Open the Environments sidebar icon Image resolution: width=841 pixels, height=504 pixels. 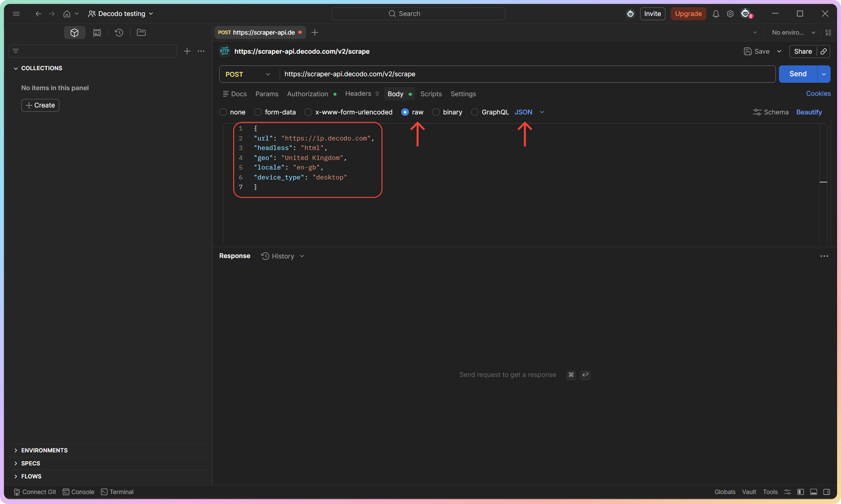(x=97, y=33)
